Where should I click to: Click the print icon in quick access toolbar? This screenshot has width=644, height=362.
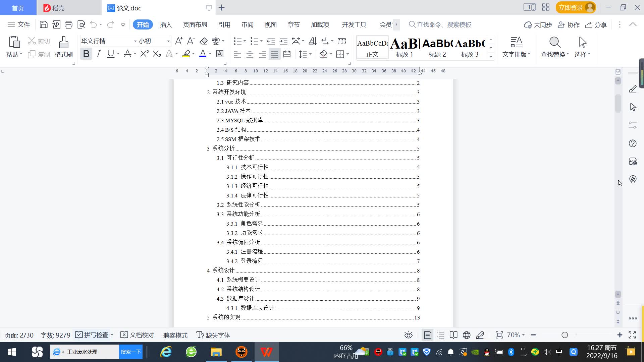(x=68, y=24)
